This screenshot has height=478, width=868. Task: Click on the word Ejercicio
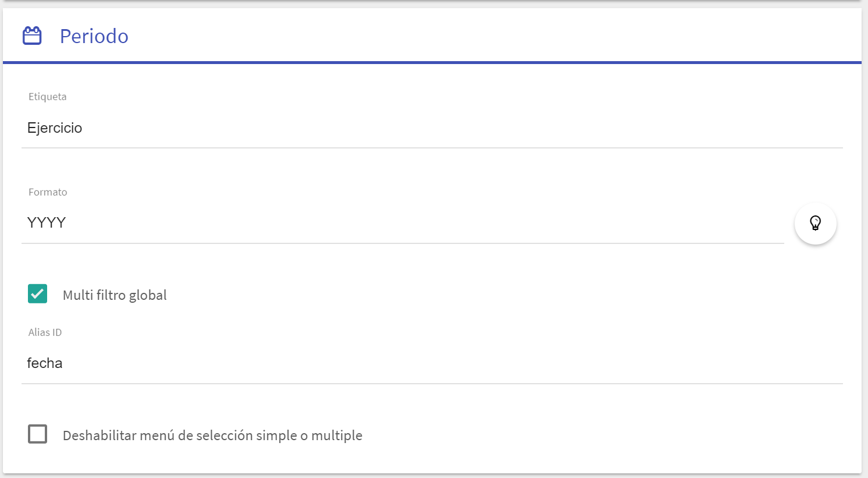55,128
